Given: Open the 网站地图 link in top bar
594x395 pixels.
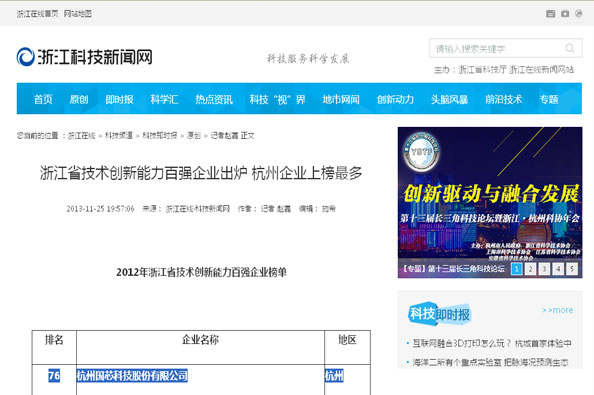Looking at the screenshot, I should tap(78, 14).
